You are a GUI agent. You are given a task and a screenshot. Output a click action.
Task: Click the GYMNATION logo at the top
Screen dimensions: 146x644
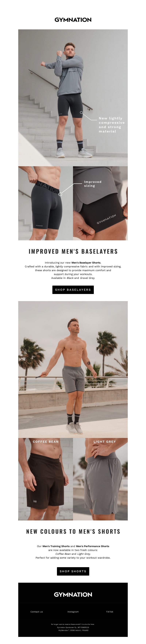pos(73,20)
